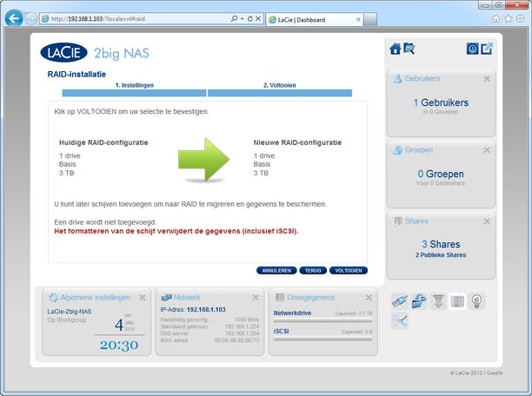Click the '3 Shares' count
Image resolution: width=532 pixels, height=396 pixels.
tap(441, 244)
